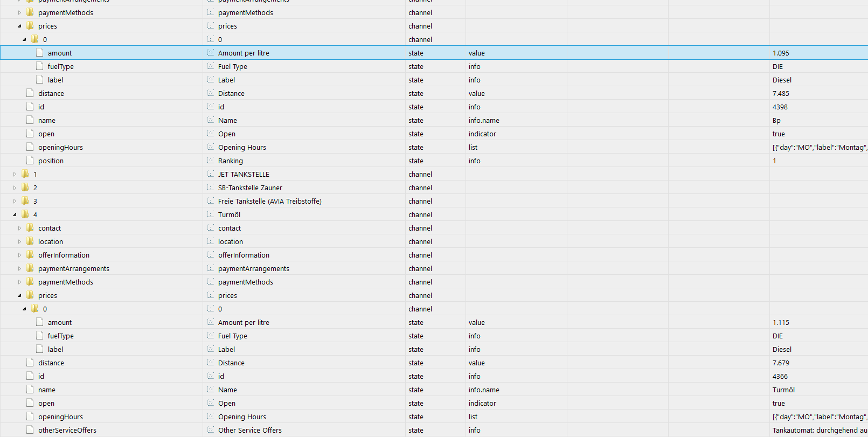Screen dimensions: 868x437
Task: Click file icon of amount 1.095 row
Action: pos(40,52)
